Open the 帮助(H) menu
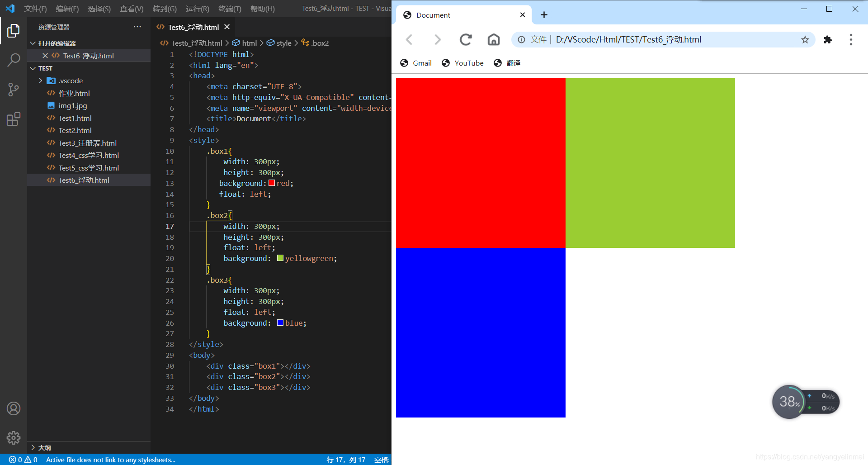This screenshot has width=868, height=465. pos(262,9)
